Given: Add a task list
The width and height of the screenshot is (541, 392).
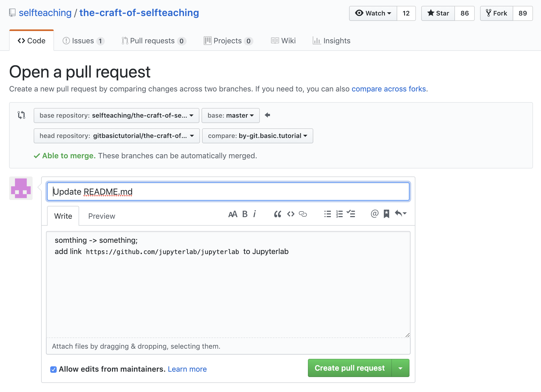Looking at the screenshot, I should click(351, 214).
